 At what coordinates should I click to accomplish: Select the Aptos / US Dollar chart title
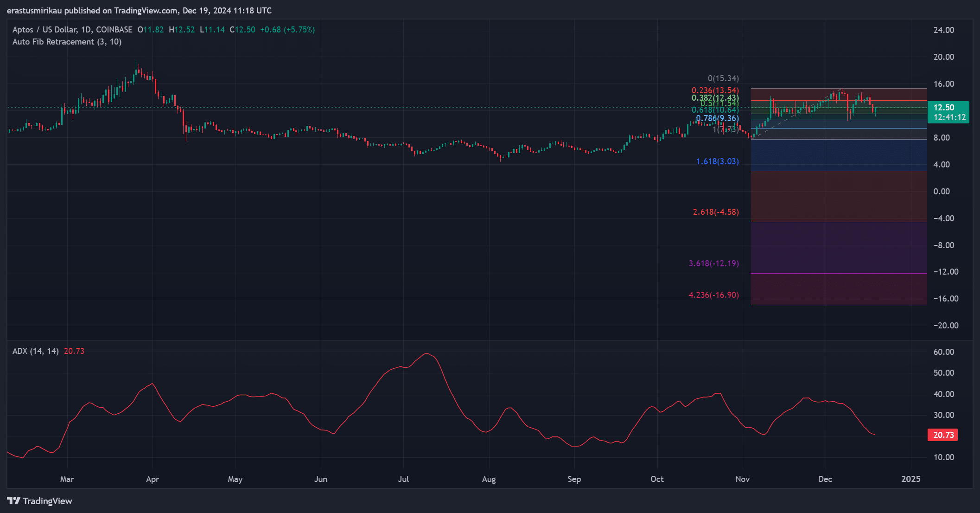pyautogui.click(x=72, y=30)
